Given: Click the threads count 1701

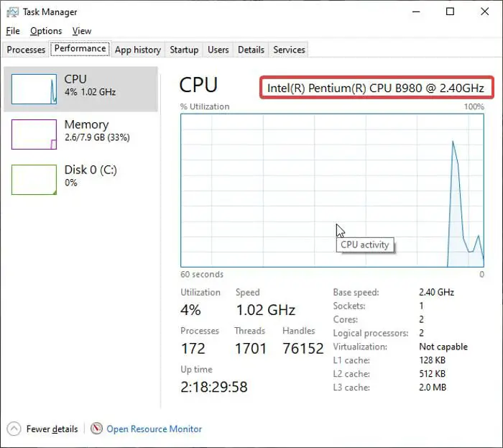Looking at the screenshot, I should [251, 349].
